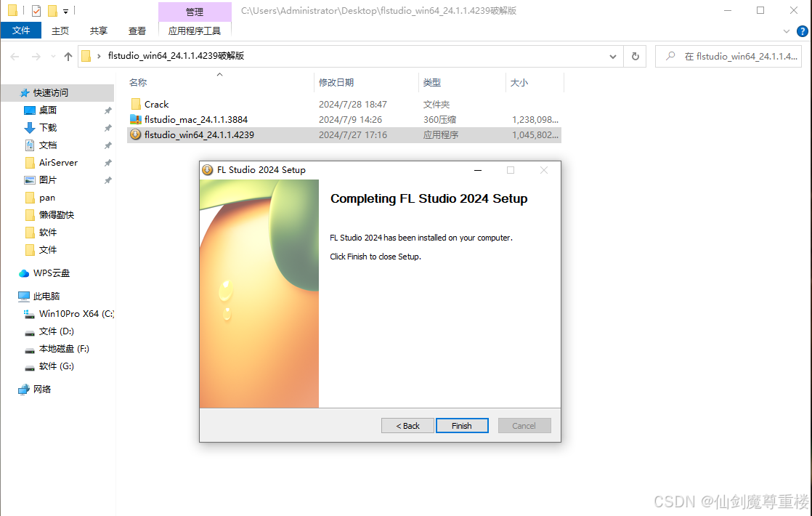Expand the address bar history dropdown

(613, 57)
